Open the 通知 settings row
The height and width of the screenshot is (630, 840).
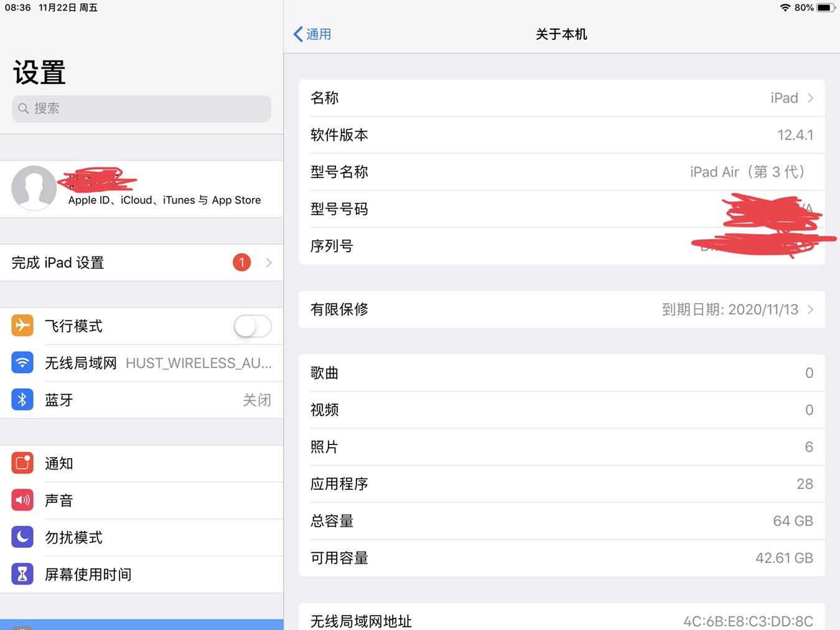click(x=142, y=463)
